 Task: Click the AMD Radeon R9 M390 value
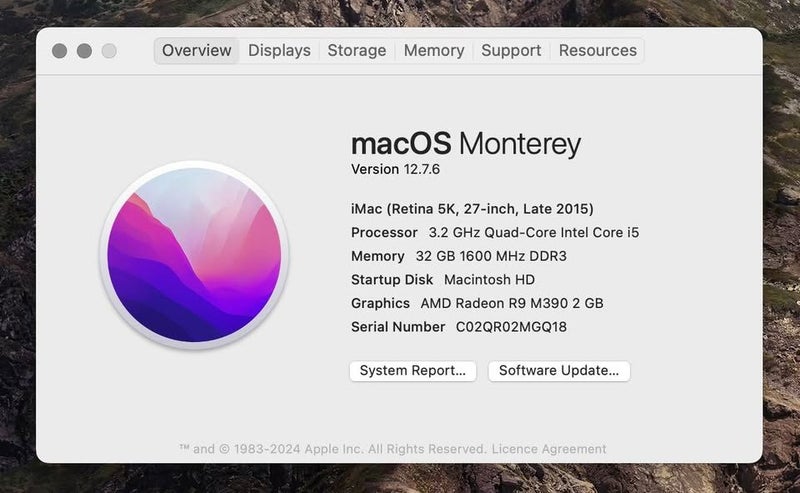[512, 304]
